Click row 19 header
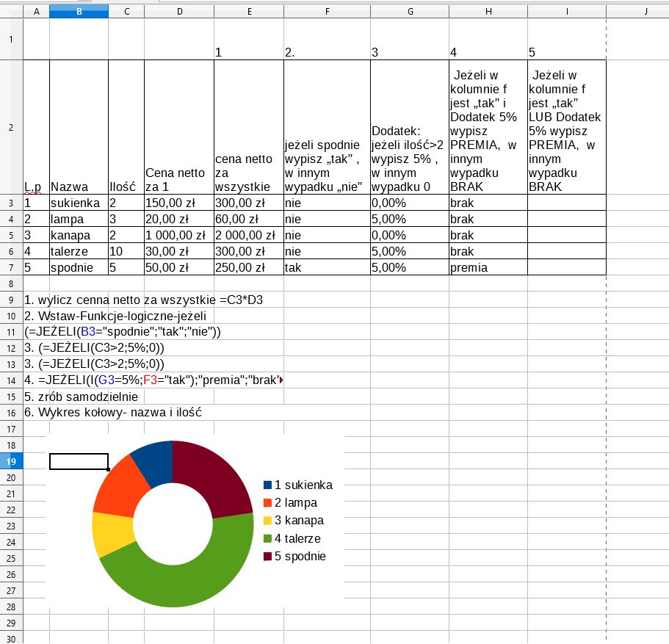Screen dimensions: 669x644 pyautogui.click(x=11, y=461)
